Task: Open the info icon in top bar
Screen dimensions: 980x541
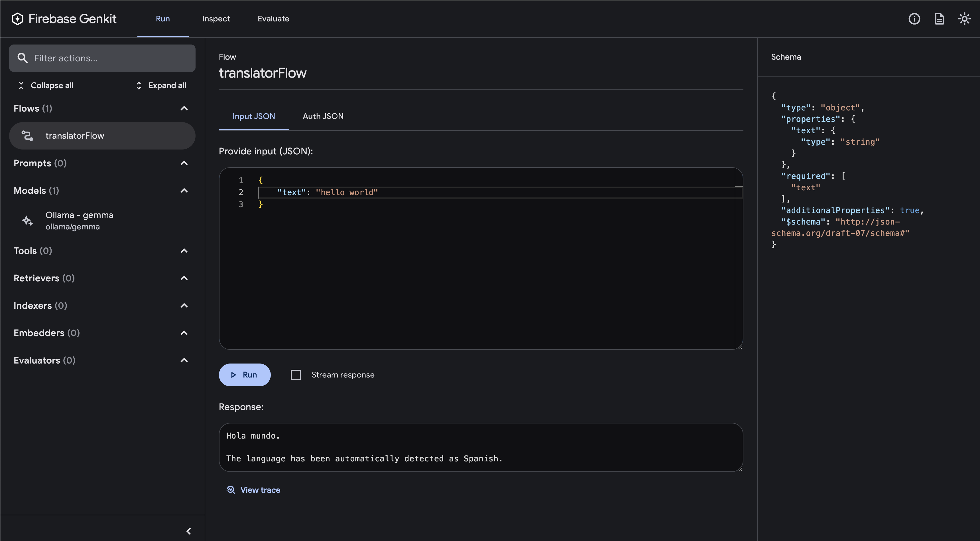Action: [914, 19]
